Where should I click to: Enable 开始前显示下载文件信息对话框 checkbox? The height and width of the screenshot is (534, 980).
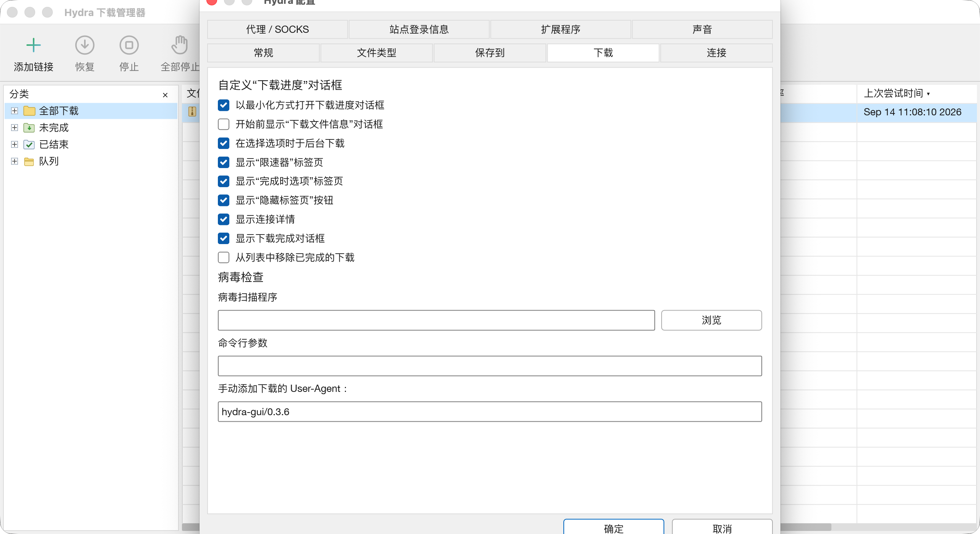[224, 124]
